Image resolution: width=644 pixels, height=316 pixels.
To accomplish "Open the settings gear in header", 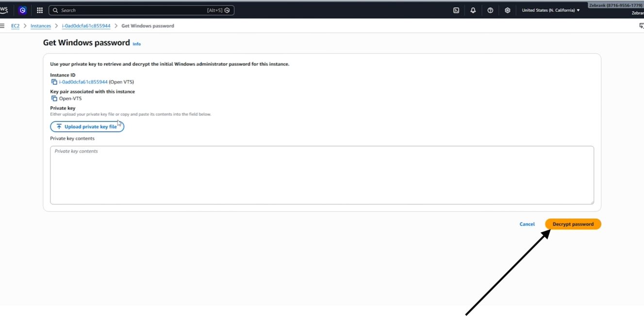I will pyautogui.click(x=507, y=10).
